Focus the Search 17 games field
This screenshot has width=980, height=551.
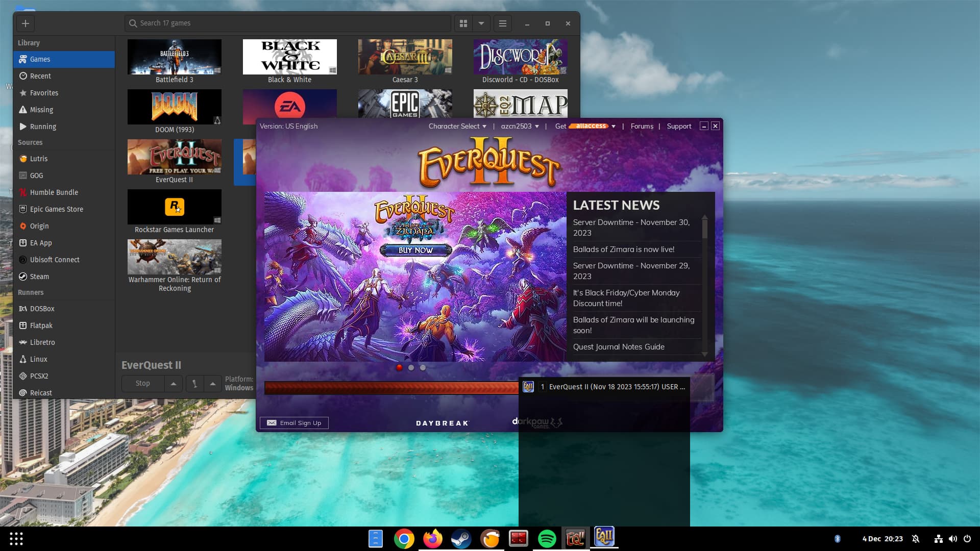click(x=288, y=23)
